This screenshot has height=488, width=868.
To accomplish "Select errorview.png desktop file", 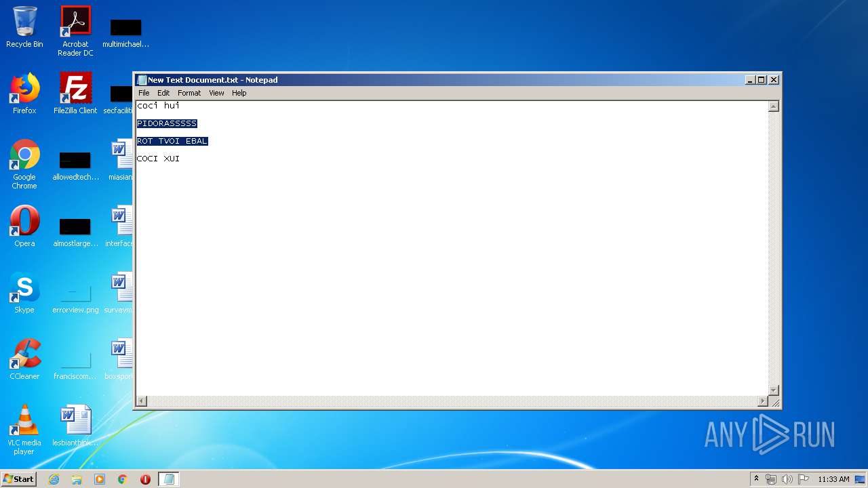I will (x=75, y=299).
